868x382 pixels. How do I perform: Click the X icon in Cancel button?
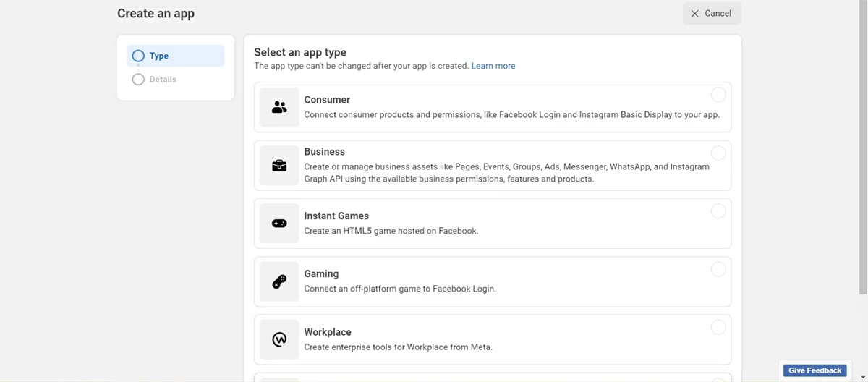tap(695, 14)
